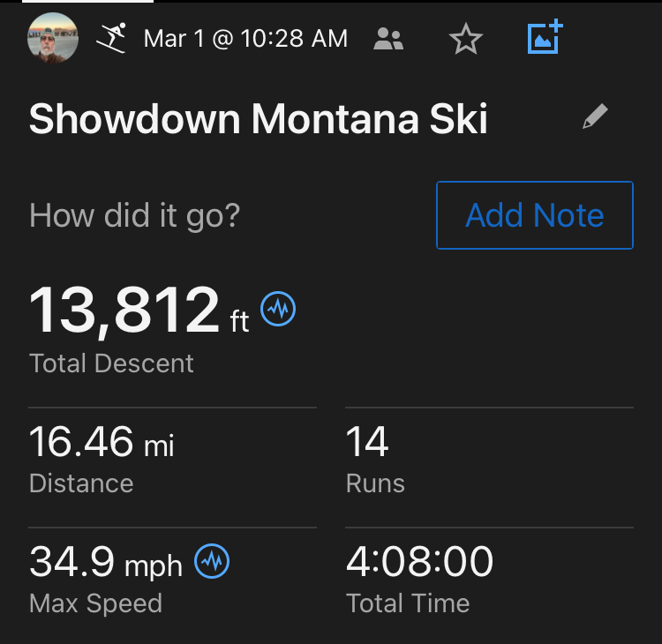This screenshot has width=662, height=644.
Task: Select the Showdown Montana Ski title
Action: [x=258, y=119]
